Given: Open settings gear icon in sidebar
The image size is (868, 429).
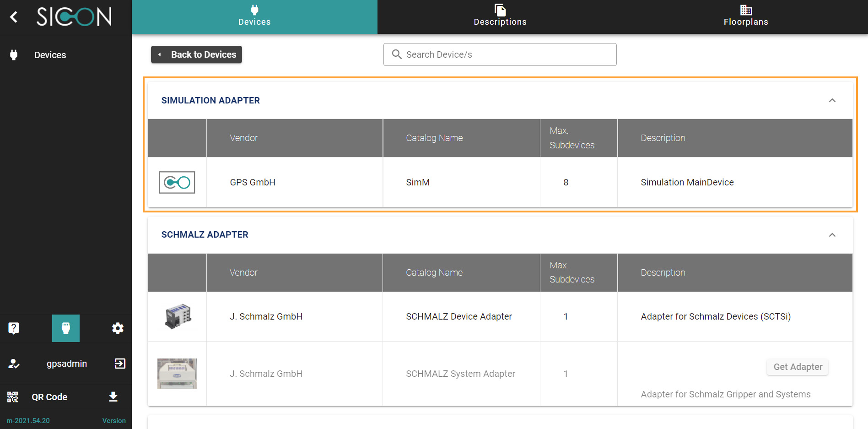Looking at the screenshot, I should click(118, 328).
